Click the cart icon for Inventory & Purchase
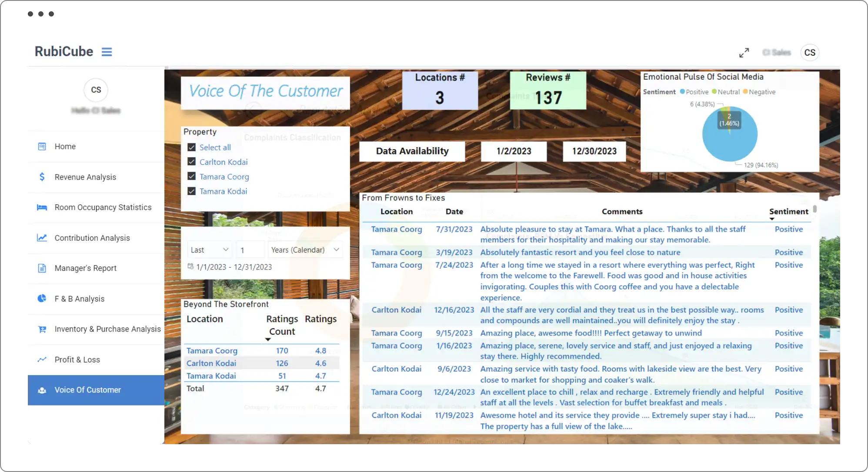The image size is (868, 472). (x=42, y=329)
